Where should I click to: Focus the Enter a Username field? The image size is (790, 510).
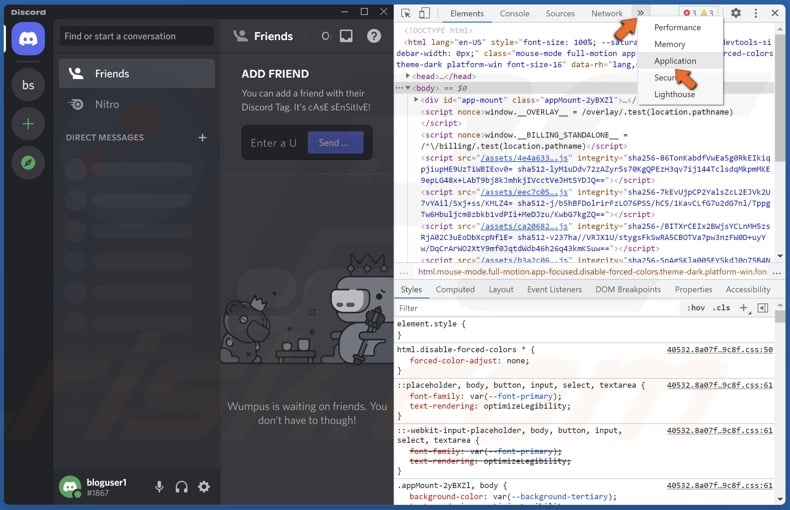[x=274, y=143]
